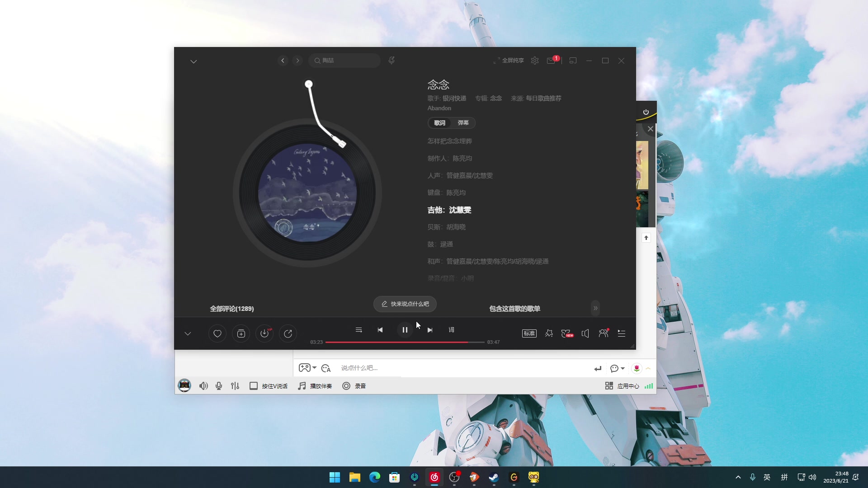Click the lyric line 怎样把念念埋葬
The height and width of the screenshot is (488, 868).
pos(450,141)
